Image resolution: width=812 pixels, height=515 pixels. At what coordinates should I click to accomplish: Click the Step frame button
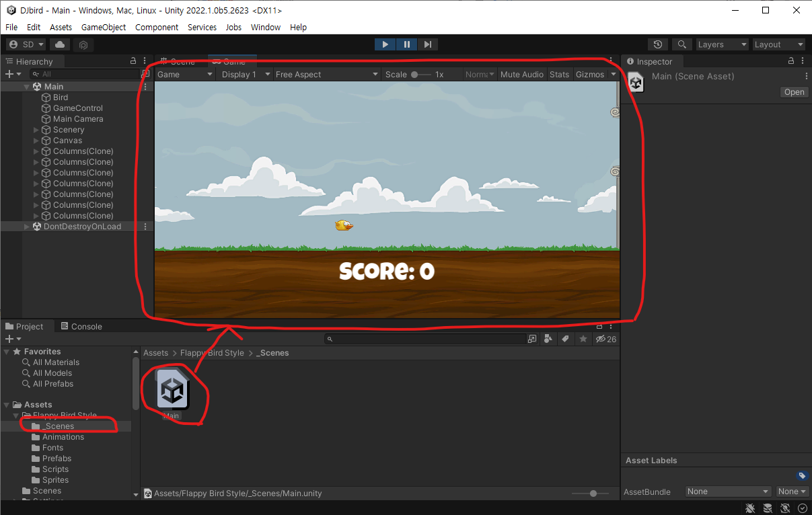(428, 44)
